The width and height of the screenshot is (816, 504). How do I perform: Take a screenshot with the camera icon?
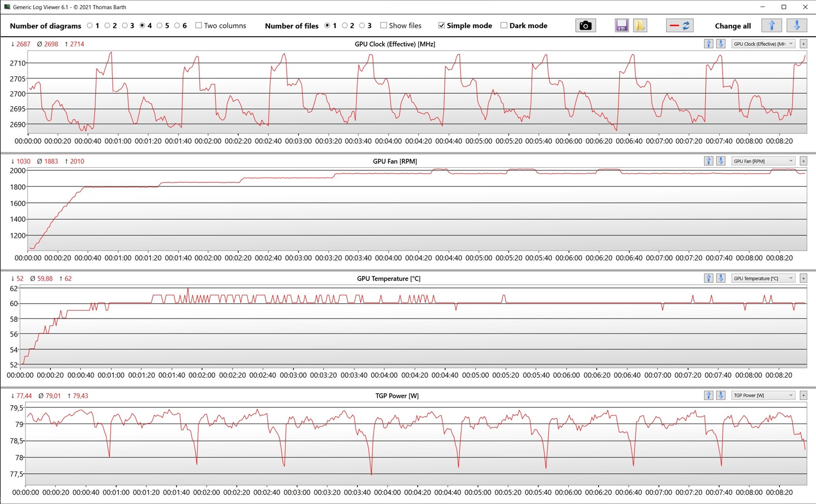pos(585,25)
